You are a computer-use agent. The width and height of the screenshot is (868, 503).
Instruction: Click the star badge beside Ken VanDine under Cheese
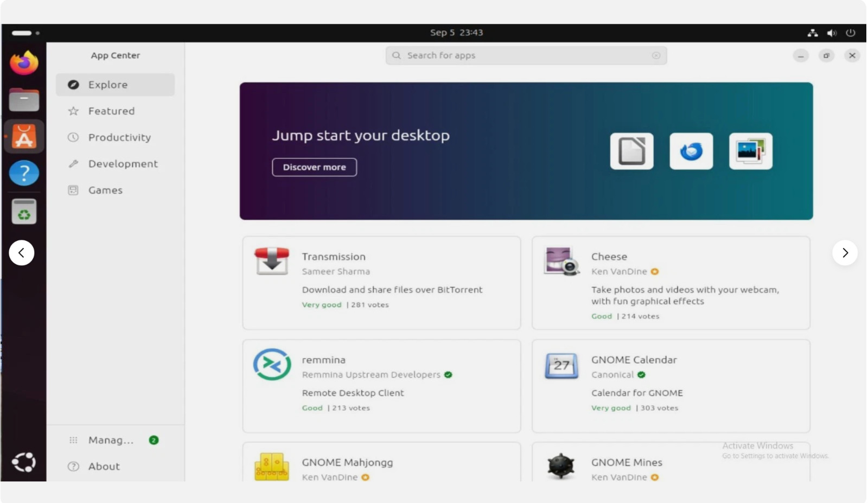click(655, 271)
